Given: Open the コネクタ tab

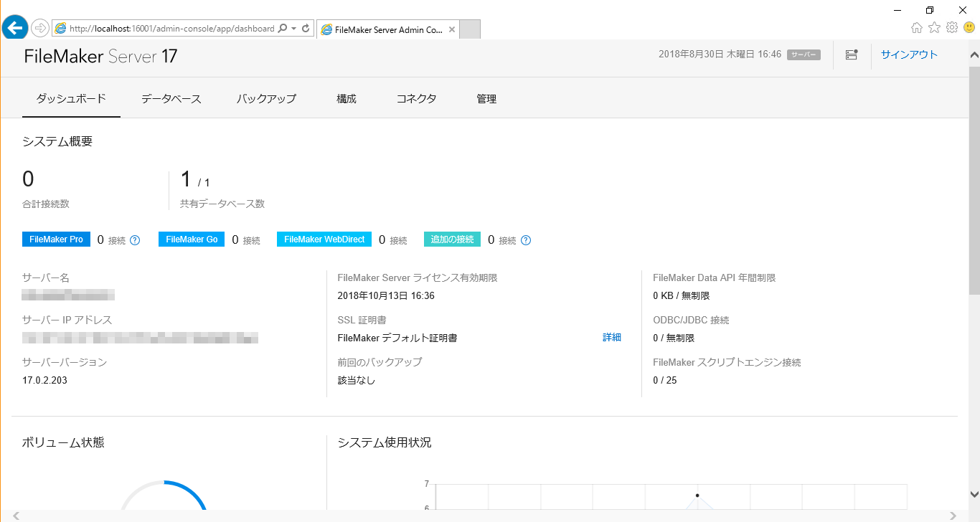Looking at the screenshot, I should point(416,98).
